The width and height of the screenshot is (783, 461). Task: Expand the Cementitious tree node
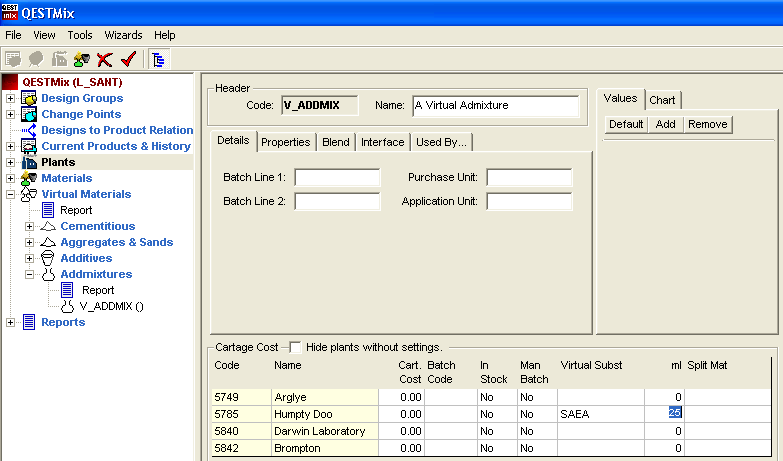[x=29, y=226]
